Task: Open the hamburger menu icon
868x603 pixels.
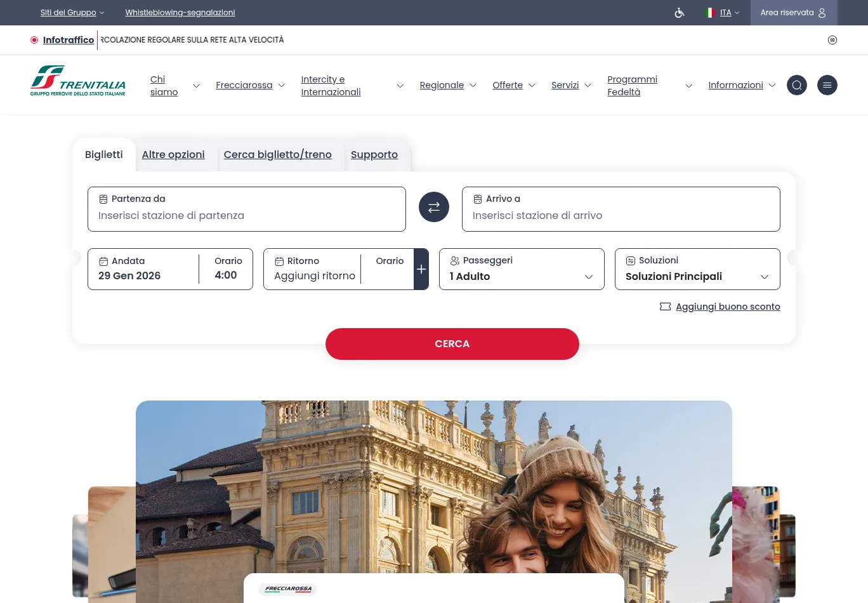Action: [827, 85]
